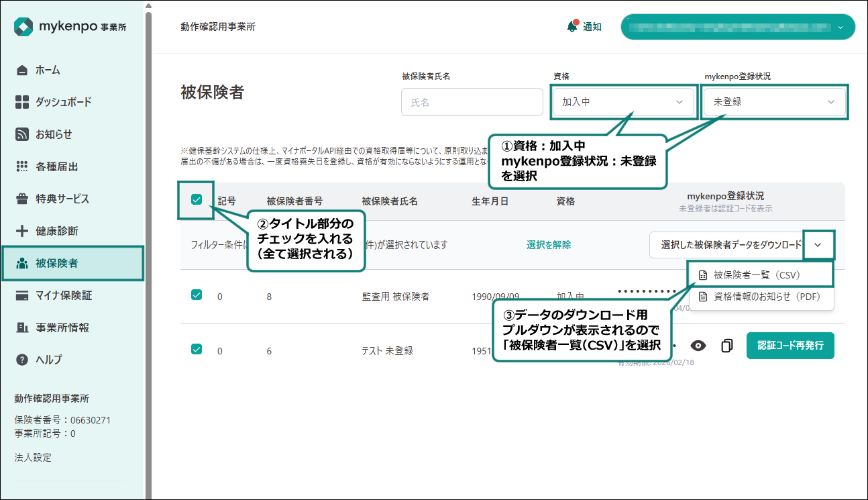Click the mykenpo logo icon

[x=23, y=28]
